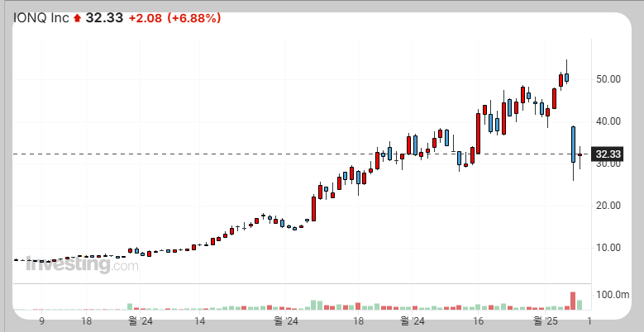644x332 pixels.
Task: Click the 10.00 y-axis label
Action: coord(608,248)
